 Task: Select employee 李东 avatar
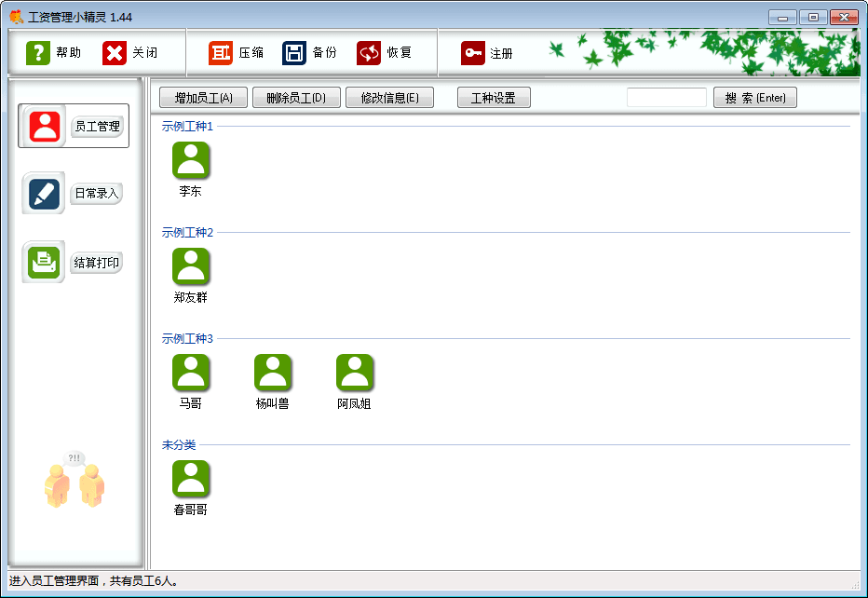pos(191,160)
